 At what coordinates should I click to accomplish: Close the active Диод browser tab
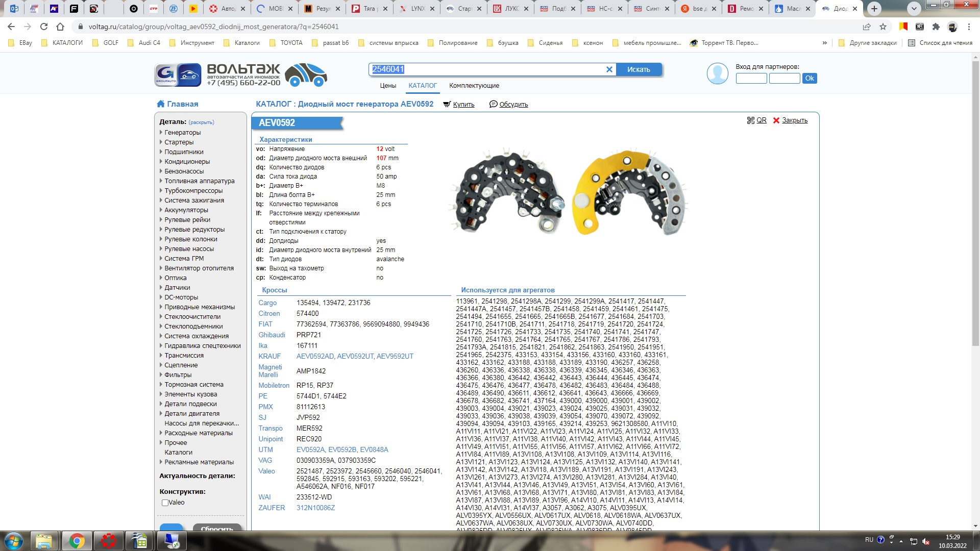[855, 9]
